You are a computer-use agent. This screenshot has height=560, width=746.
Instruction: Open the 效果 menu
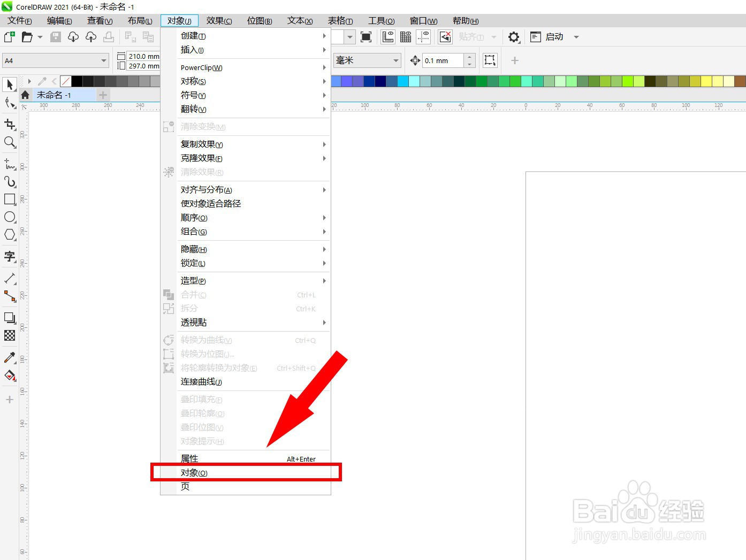(219, 21)
